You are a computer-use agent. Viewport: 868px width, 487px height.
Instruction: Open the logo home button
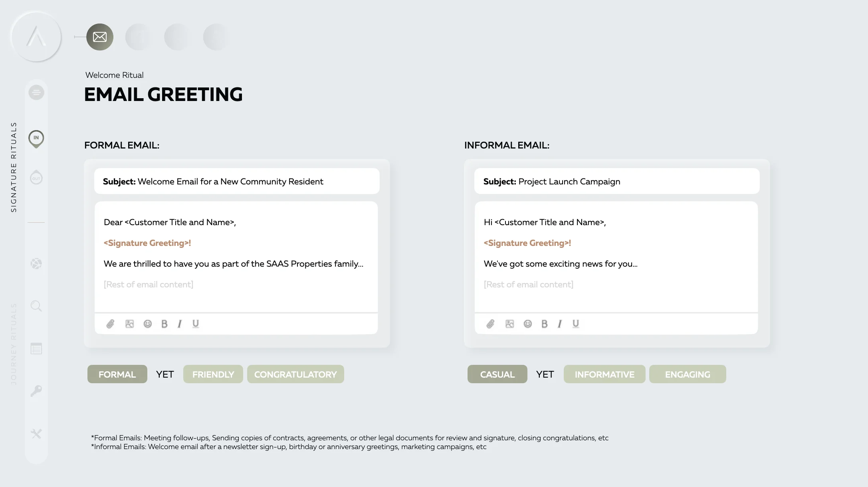pyautogui.click(x=36, y=37)
